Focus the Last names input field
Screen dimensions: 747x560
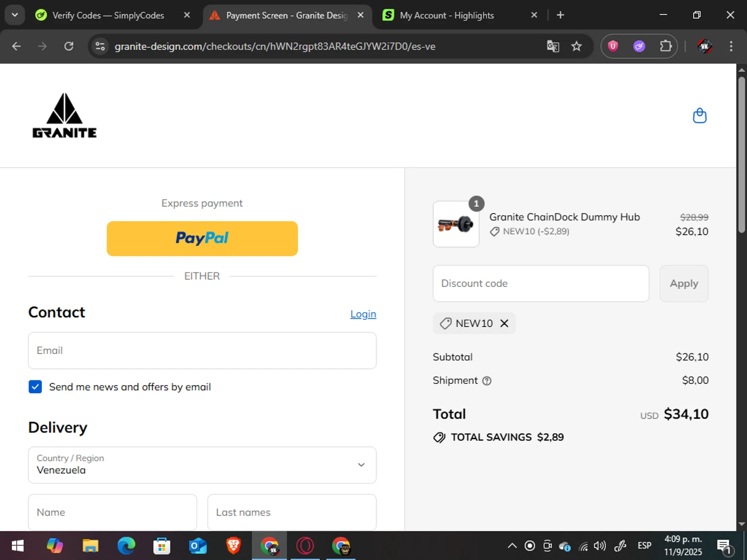pyautogui.click(x=292, y=512)
